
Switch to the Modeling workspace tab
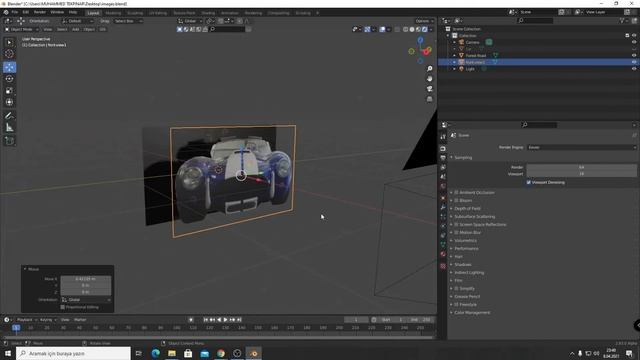tap(113, 13)
